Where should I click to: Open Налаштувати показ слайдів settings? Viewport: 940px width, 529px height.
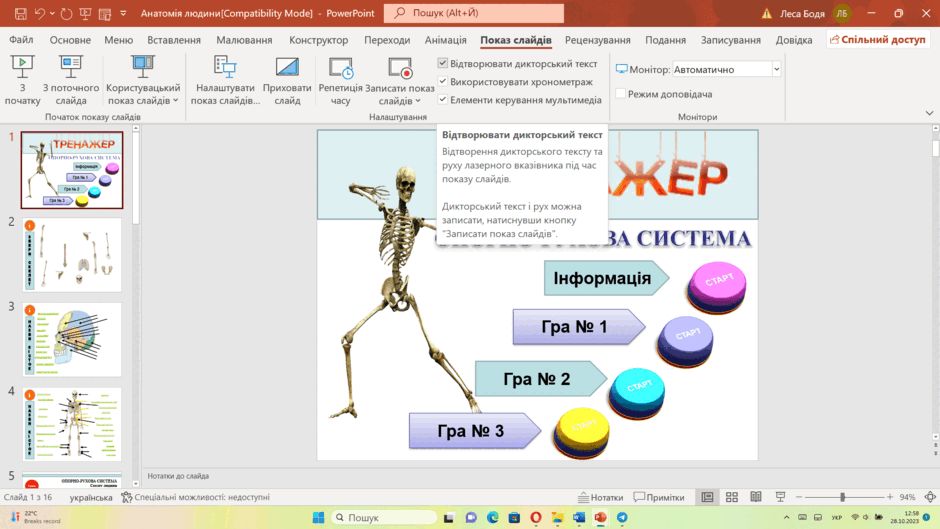click(x=225, y=80)
